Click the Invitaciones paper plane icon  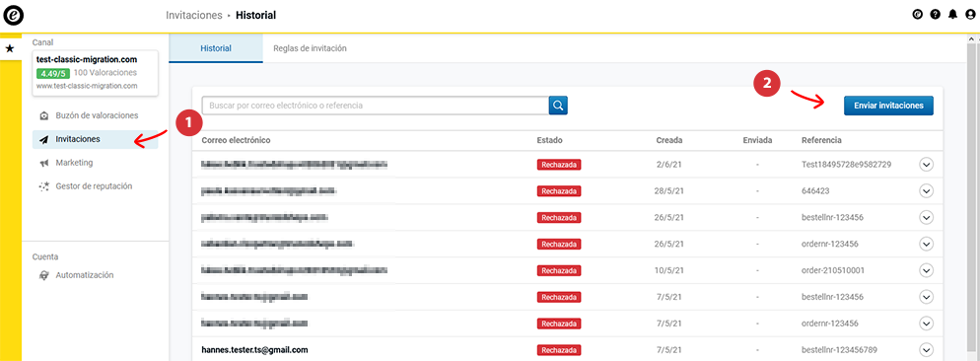click(43, 139)
